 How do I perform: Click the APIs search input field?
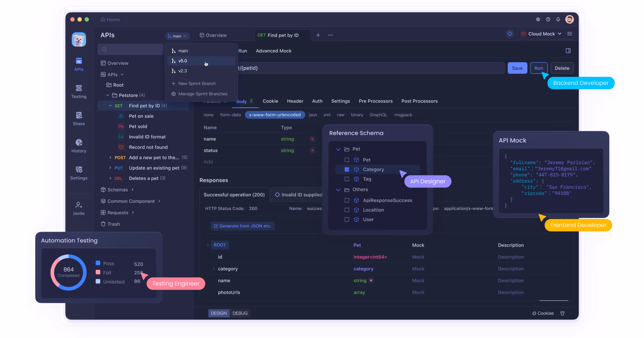(131, 49)
